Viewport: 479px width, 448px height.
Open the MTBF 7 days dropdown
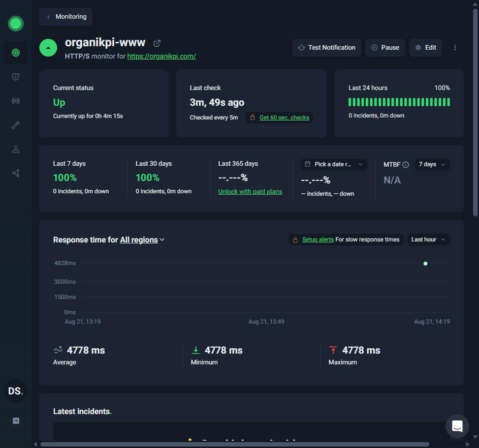(x=432, y=164)
